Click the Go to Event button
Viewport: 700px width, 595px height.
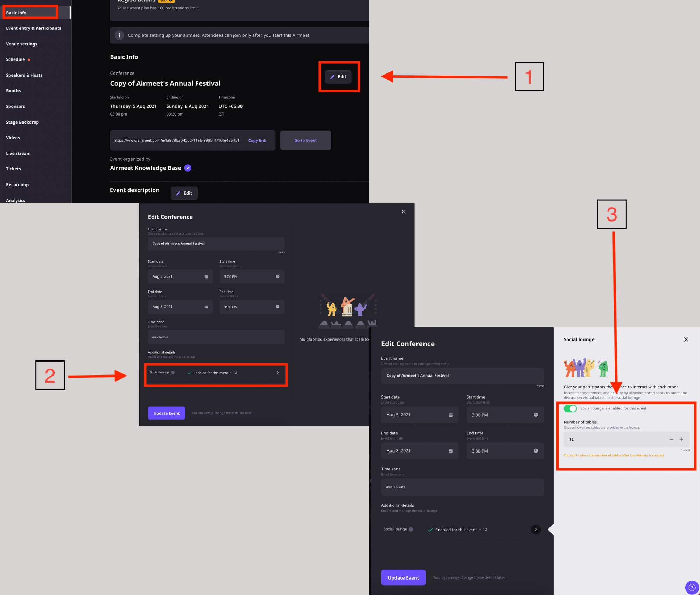(306, 140)
